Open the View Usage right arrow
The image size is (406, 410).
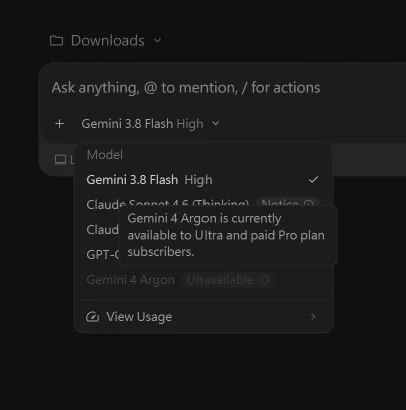(313, 317)
